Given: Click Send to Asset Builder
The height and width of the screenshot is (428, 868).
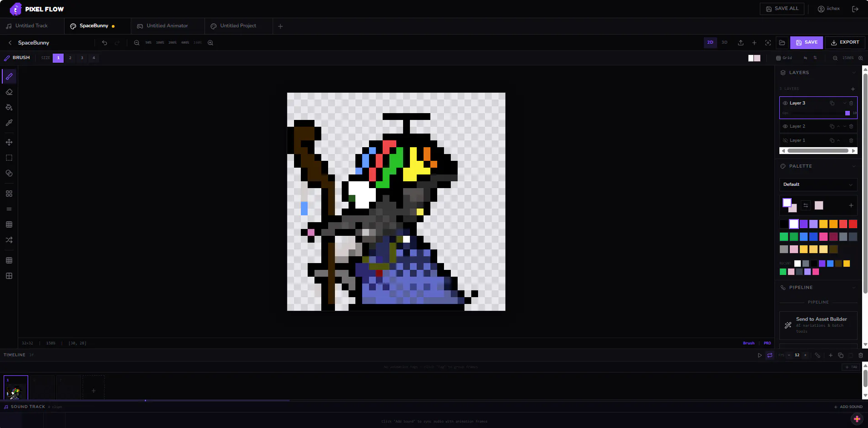Looking at the screenshot, I should click(x=818, y=325).
